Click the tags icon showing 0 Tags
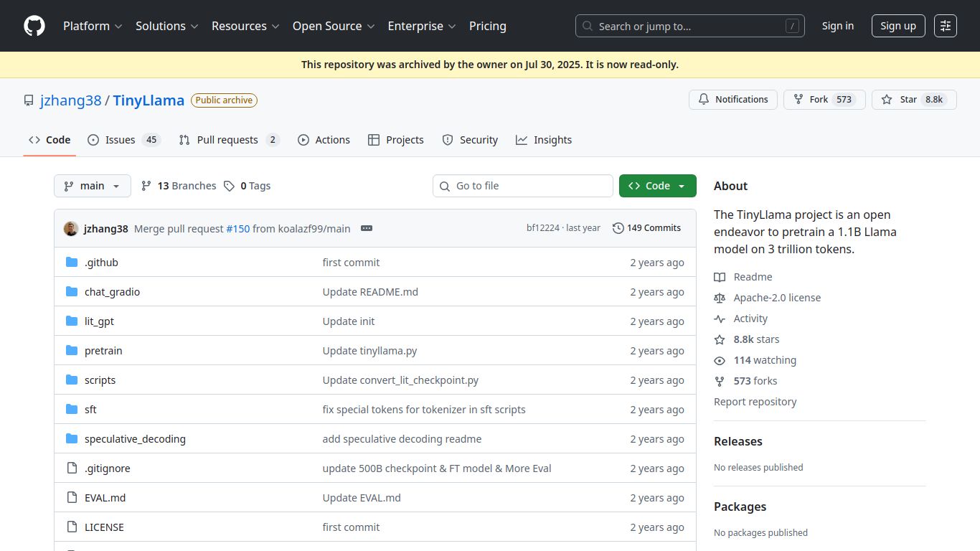Viewport: 980px width, 551px height. (229, 186)
